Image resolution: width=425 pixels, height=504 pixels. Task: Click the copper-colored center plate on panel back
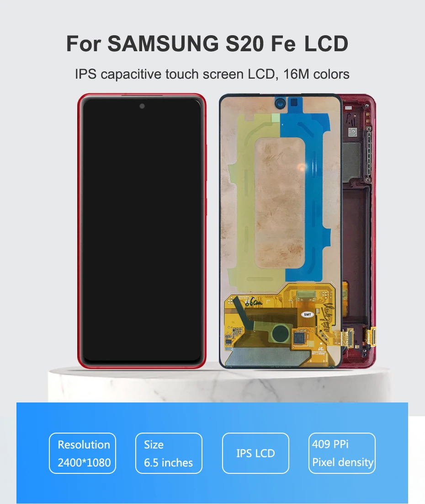280,203
